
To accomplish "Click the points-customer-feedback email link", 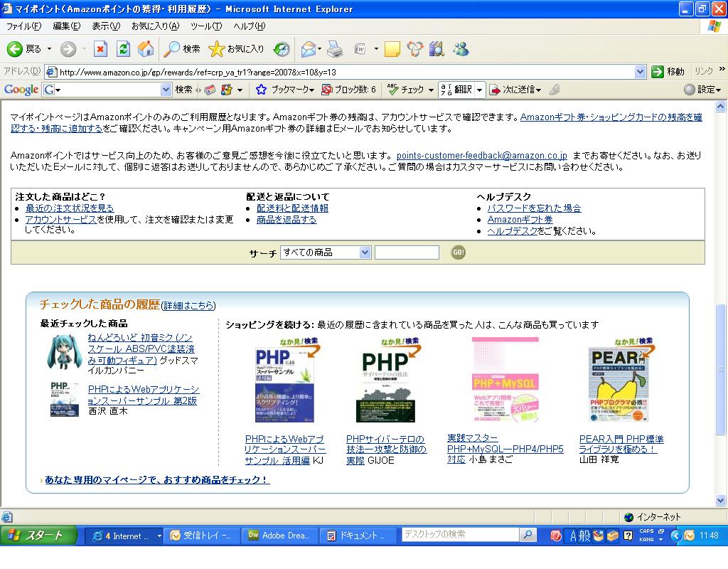I will [482, 156].
